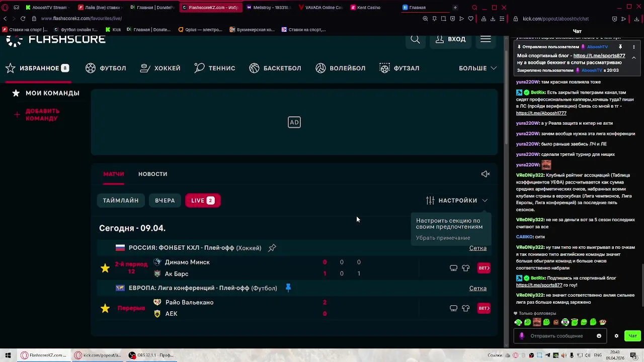Open the OBS 32.1.1 taskbar item
644x362 pixels.
pos(151,355)
